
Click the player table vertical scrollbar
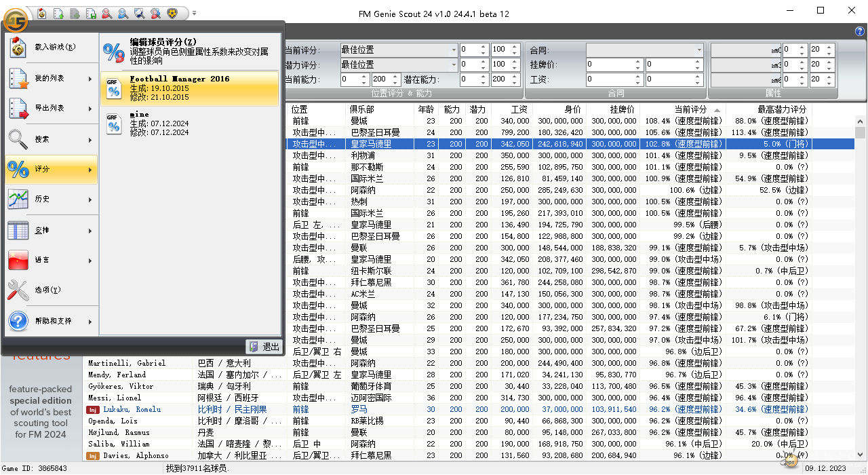coord(861,271)
